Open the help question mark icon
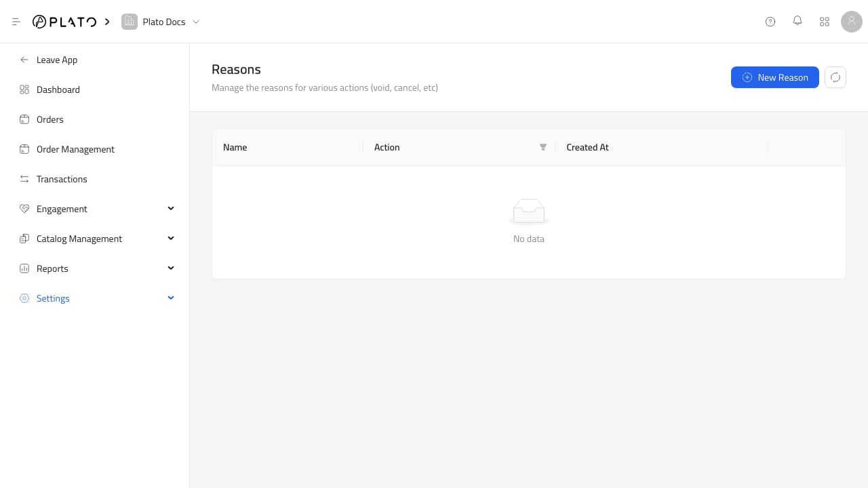The height and width of the screenshot is (488, 868). pos(770,22)
